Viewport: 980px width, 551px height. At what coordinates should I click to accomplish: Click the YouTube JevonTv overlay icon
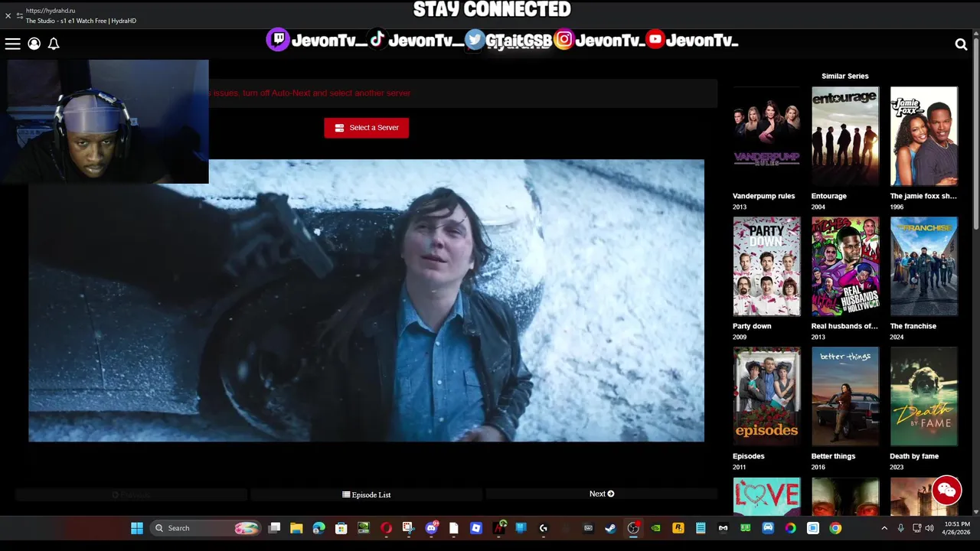pyautogui.click(x=655, y=39)
